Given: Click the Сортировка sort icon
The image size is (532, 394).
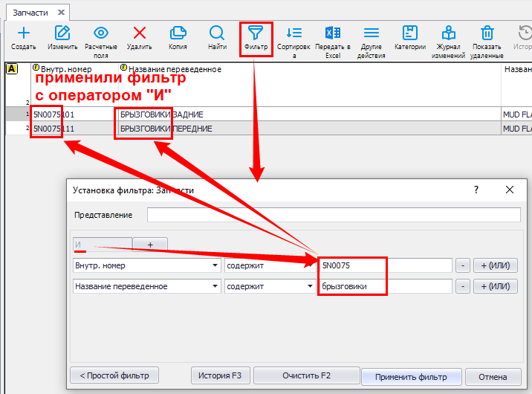Looking at the screenshot, I should (294, 33).
